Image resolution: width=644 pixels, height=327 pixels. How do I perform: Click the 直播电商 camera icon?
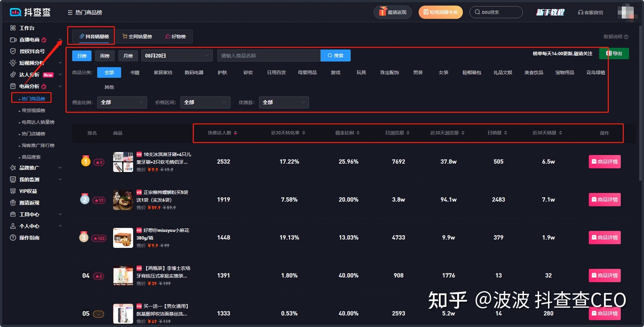[x=13, y=40]
